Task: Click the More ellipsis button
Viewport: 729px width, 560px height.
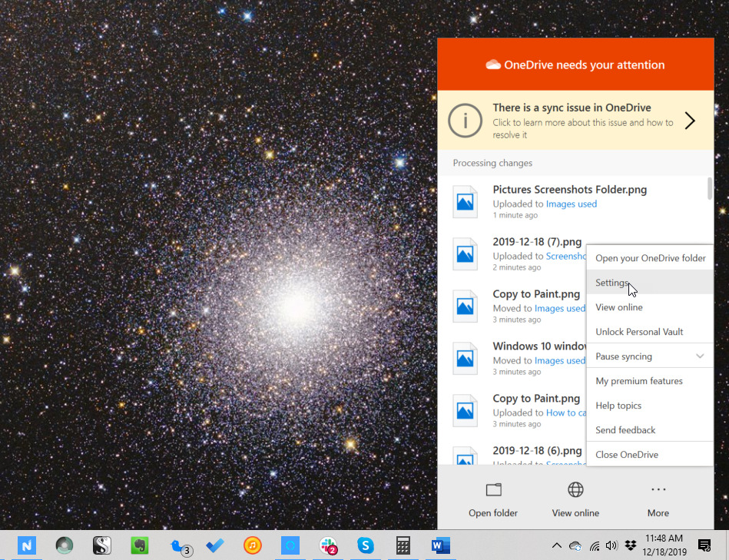Action: pos(658,499)
